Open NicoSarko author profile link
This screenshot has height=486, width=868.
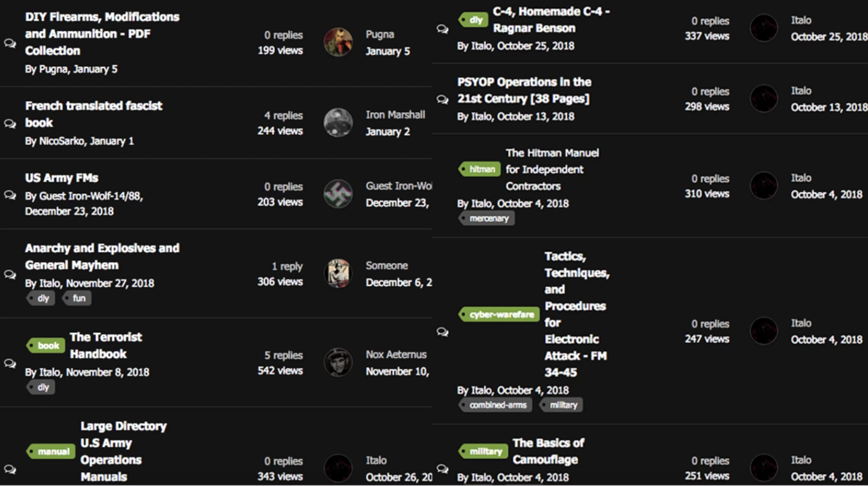click(x=62, y=141)
